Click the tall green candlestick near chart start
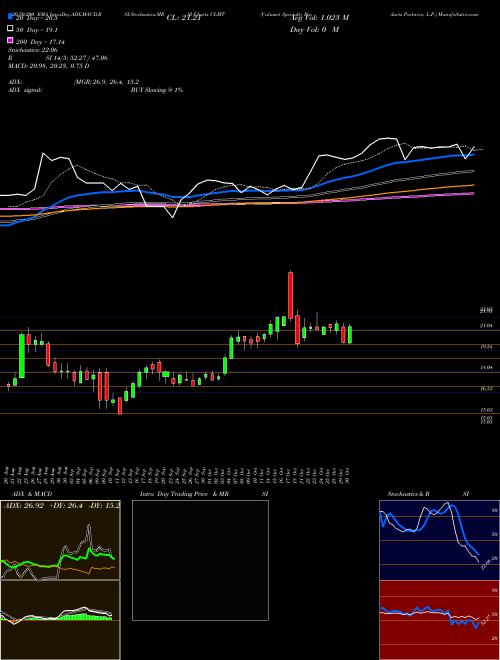Screen dimensions: 500x660 (21, 356)
